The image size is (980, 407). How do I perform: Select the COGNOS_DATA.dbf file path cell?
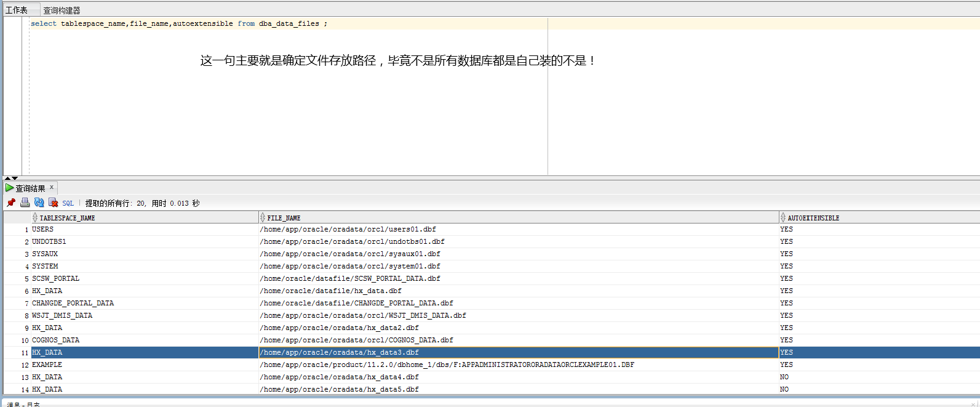tap(519, 340)
